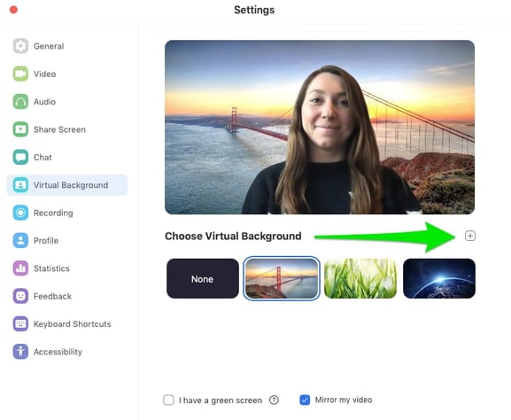This screenshot has width=511, height=420.
Task: Select the Audio headphones icon
Action: [20, 101]
